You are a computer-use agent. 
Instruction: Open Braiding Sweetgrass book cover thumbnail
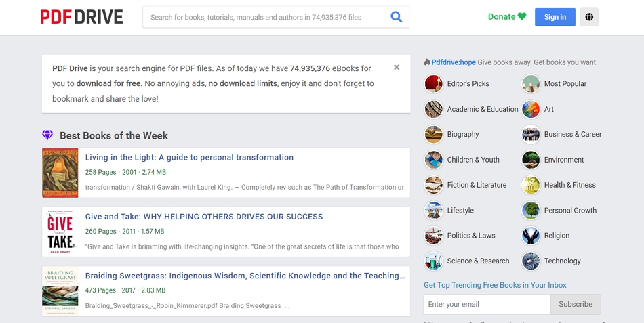click(60, 291)
